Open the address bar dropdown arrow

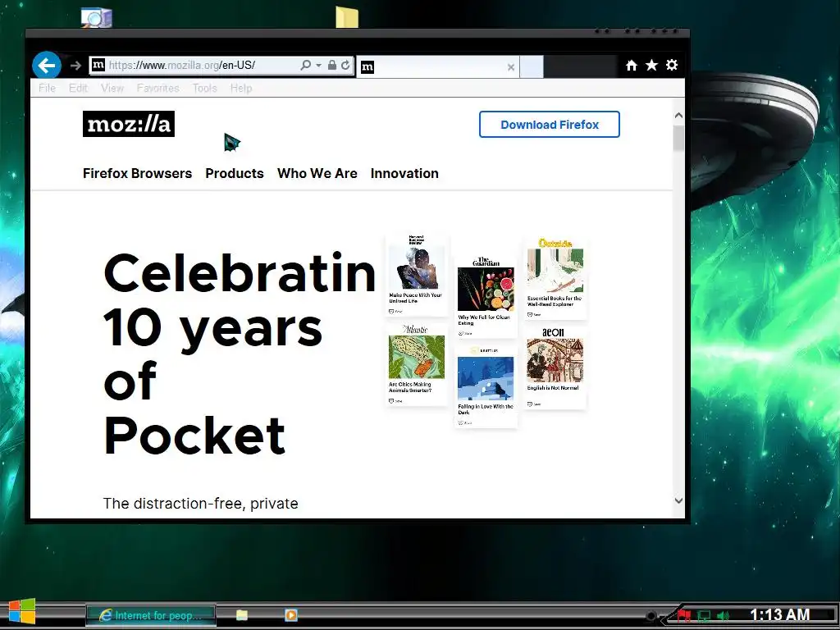319,66
